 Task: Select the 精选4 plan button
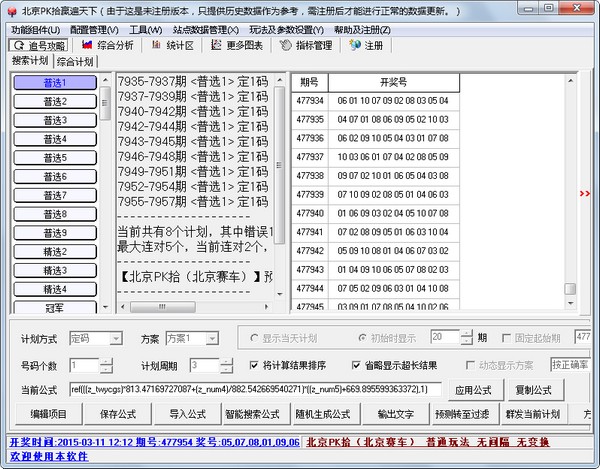(x=55, y=289)
